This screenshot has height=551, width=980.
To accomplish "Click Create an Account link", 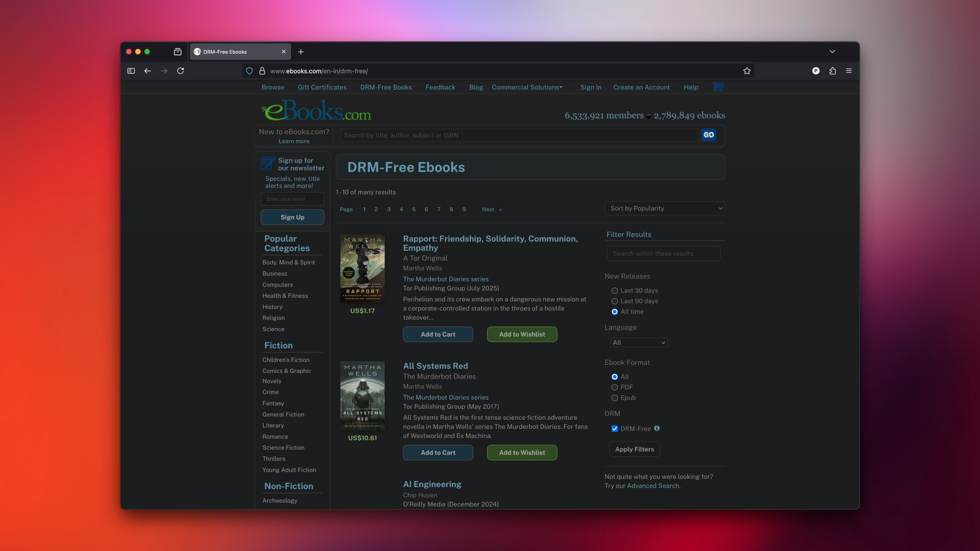I will click(x=641, y=87).
